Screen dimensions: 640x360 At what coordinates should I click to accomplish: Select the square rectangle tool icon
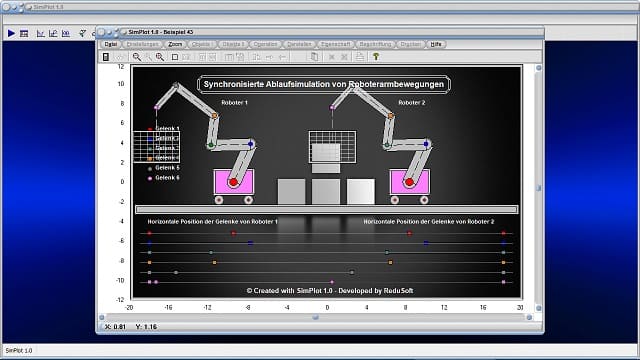pyautogui.click(x=175, y=57)
